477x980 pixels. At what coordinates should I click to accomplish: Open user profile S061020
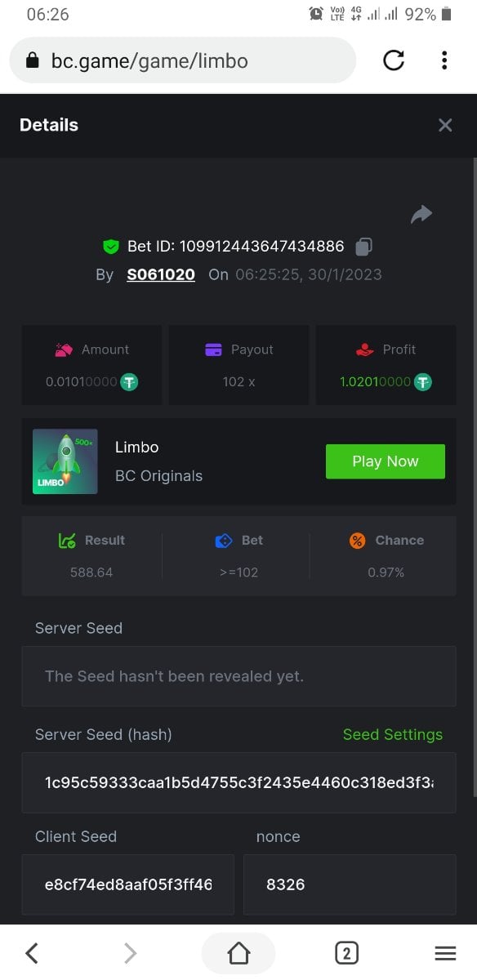coord(161,274)
